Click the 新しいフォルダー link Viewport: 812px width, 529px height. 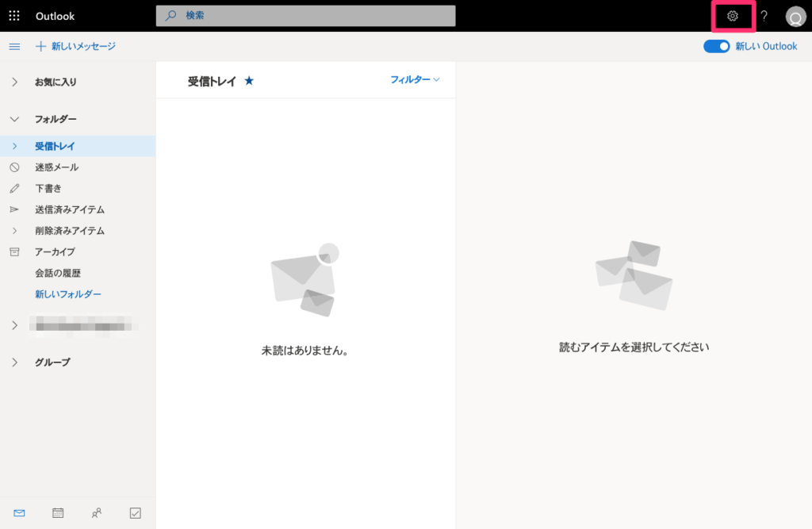coord(68,294)
